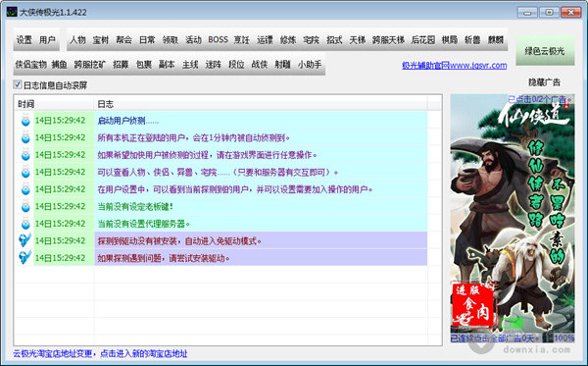This screenshot has width=588, height=366.
Task: Click the 仙侠道 game advertisement image
Action: click(x=513, y=218)
